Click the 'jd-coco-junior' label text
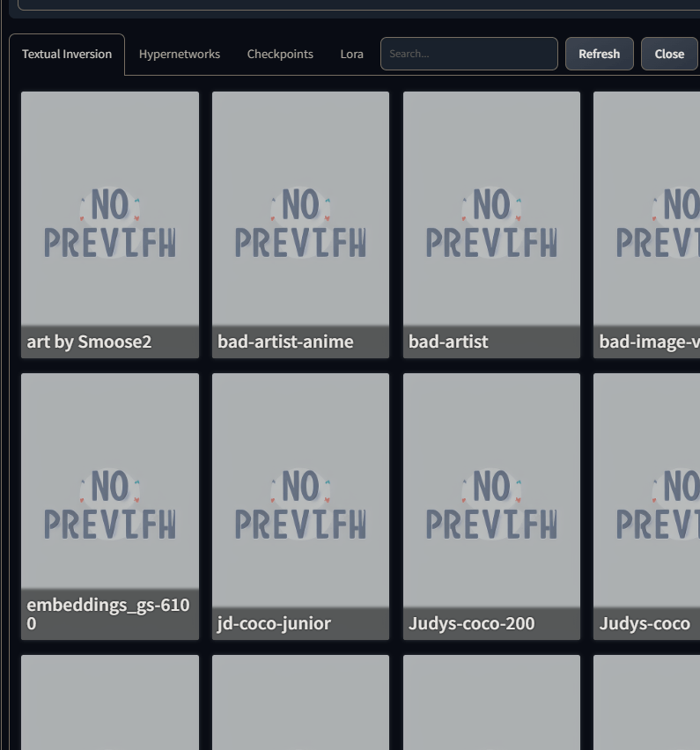Screen dimensions: 700x750 274,623
